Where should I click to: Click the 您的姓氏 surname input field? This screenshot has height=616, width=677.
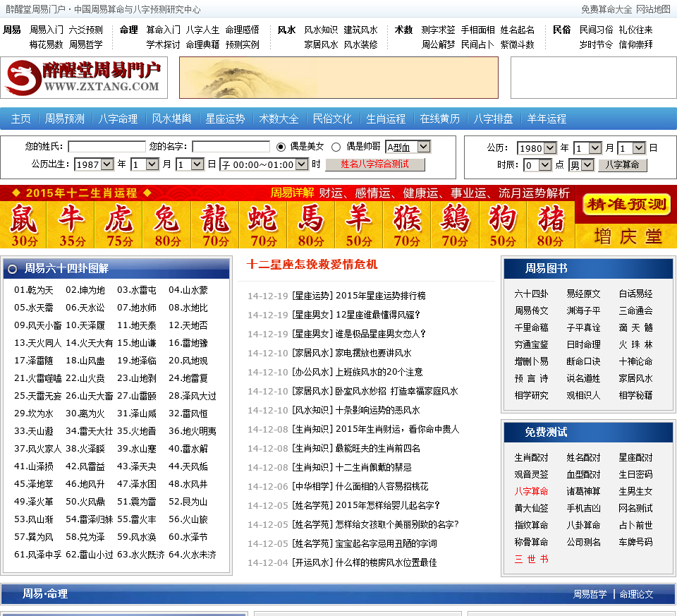point(106,147)
